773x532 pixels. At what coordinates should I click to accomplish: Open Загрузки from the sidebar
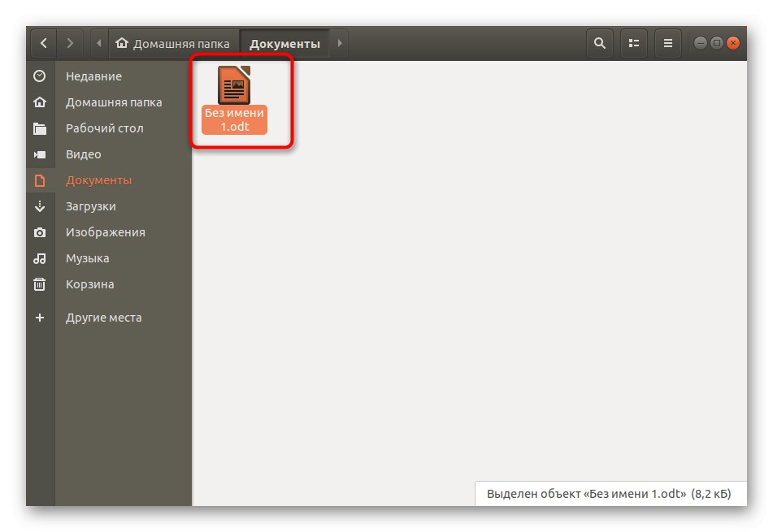click(91, 206)
